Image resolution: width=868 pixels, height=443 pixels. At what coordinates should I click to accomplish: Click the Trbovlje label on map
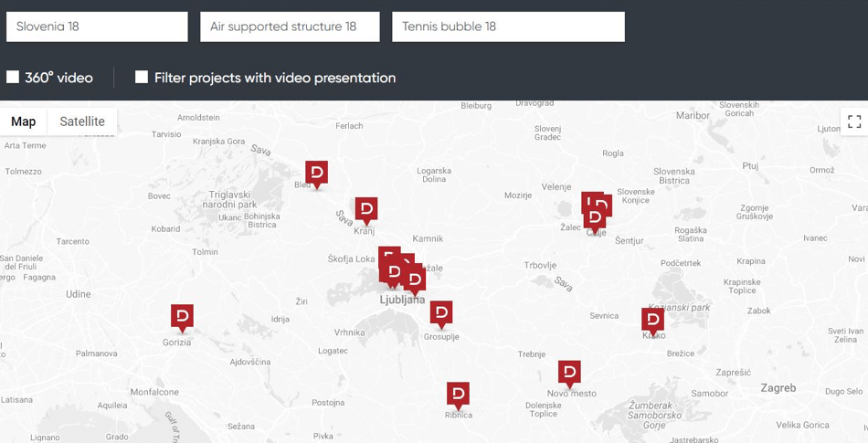click(x=540, y=266)
